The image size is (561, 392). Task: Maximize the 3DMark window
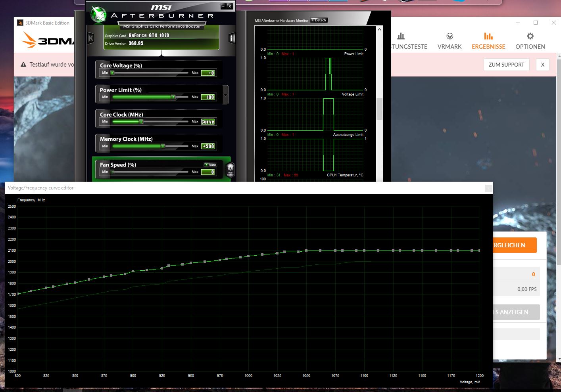pyautogui.click(x=536, y=23)
